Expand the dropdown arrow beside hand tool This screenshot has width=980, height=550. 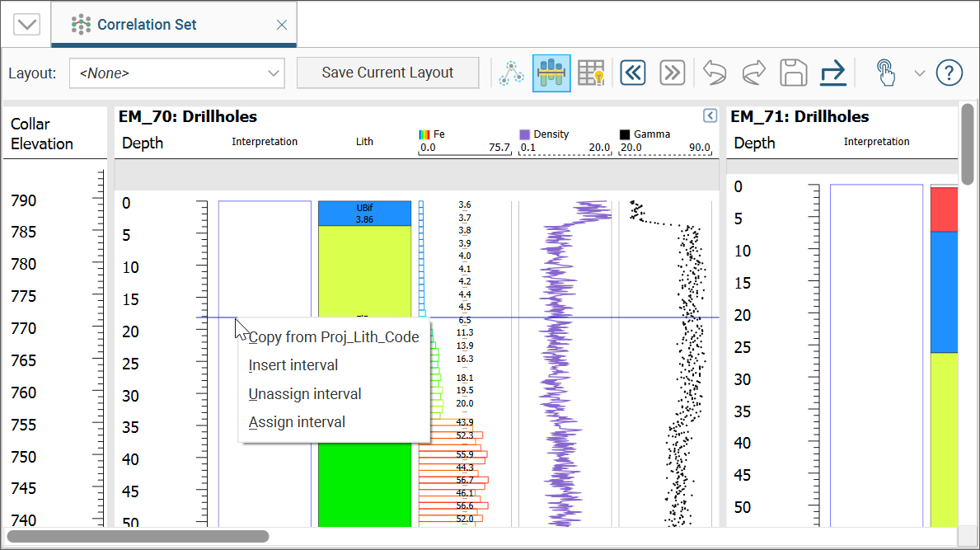click(920, 73)
